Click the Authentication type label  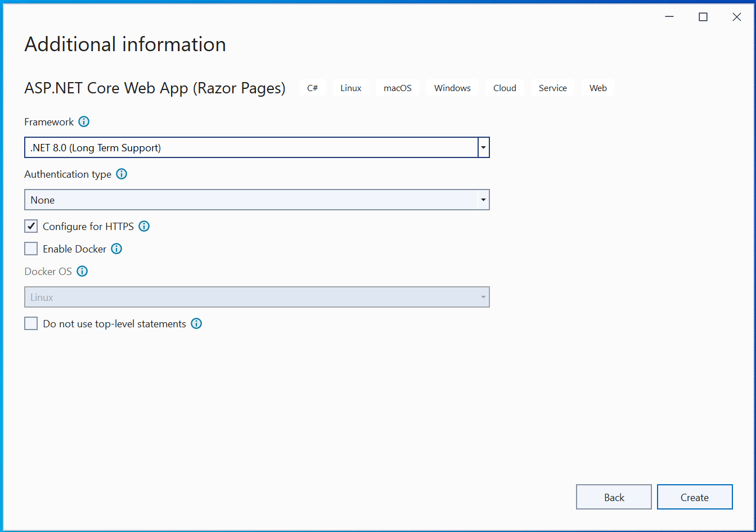68,174
